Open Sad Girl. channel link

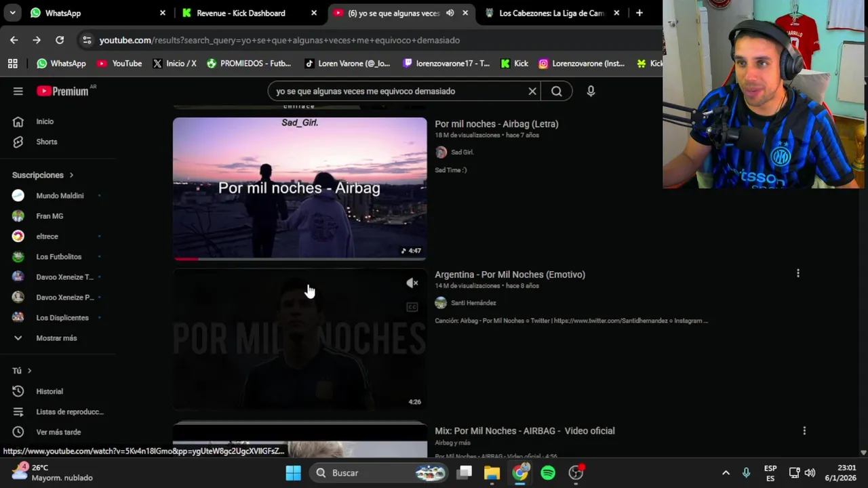point(462,152)
